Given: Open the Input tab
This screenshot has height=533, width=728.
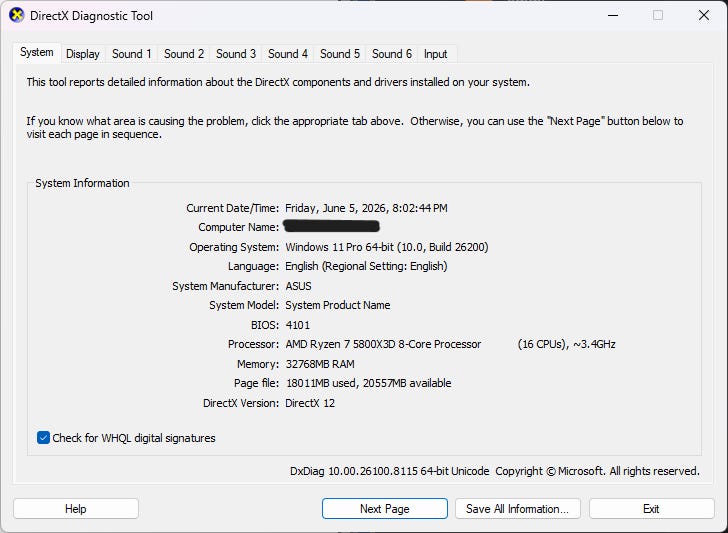Looking at the screenshot, I should click(436, 54).
